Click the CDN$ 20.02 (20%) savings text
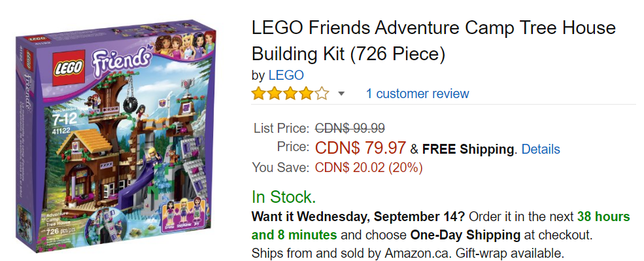Screen dimensions: 644x261 (368, 167)
